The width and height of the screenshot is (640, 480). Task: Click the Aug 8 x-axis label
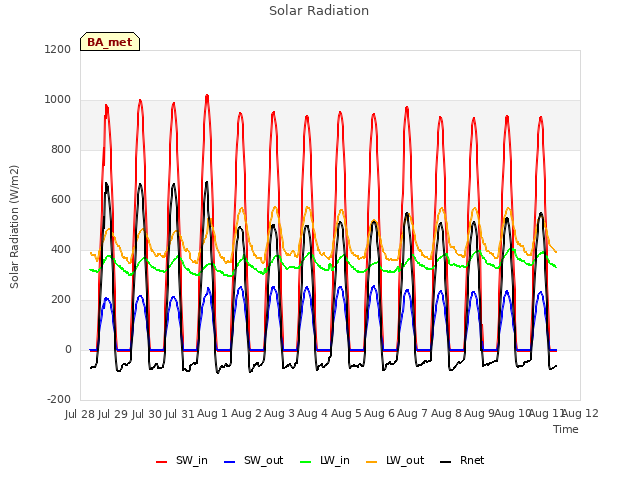(x=446, y=414)
